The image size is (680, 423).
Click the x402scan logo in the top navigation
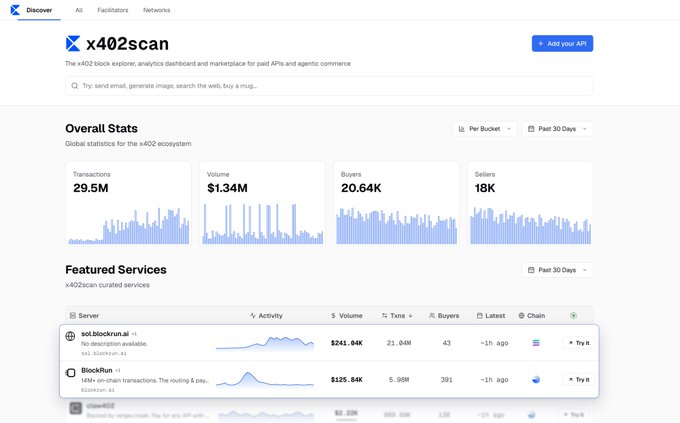(15, 10)
